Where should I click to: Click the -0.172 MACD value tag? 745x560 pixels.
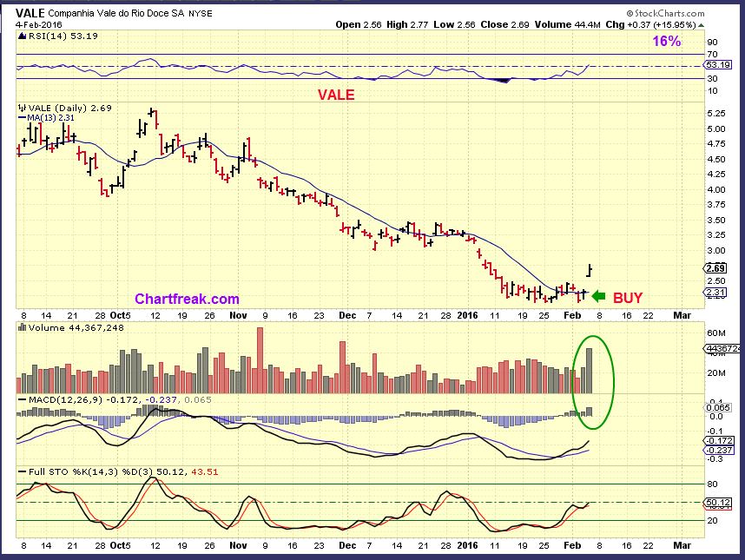[718, 441]
